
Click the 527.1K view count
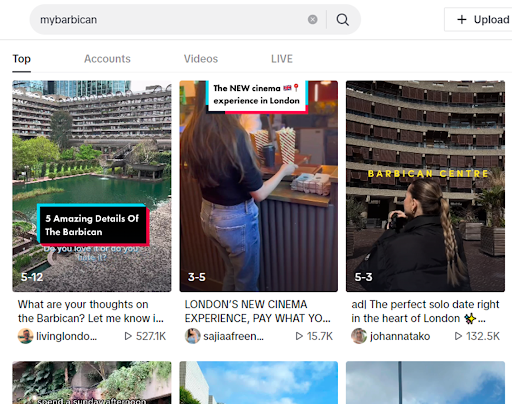(151, 336)
